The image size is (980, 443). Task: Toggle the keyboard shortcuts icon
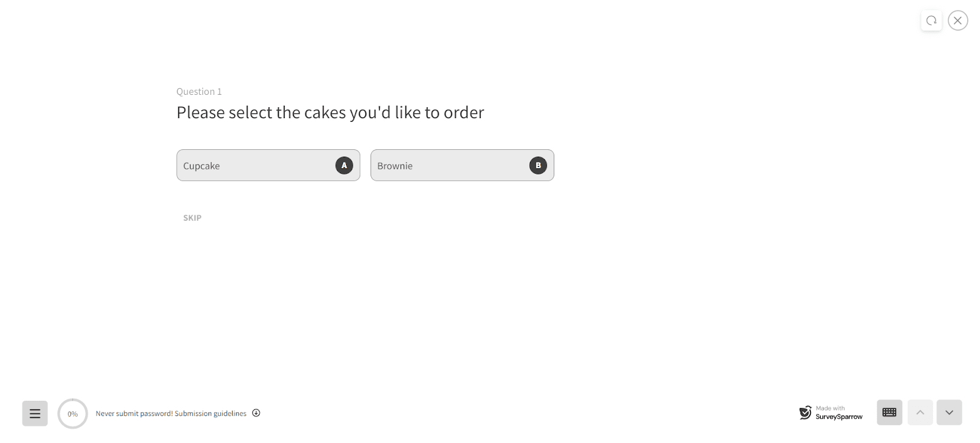click(x=889, y=412)
